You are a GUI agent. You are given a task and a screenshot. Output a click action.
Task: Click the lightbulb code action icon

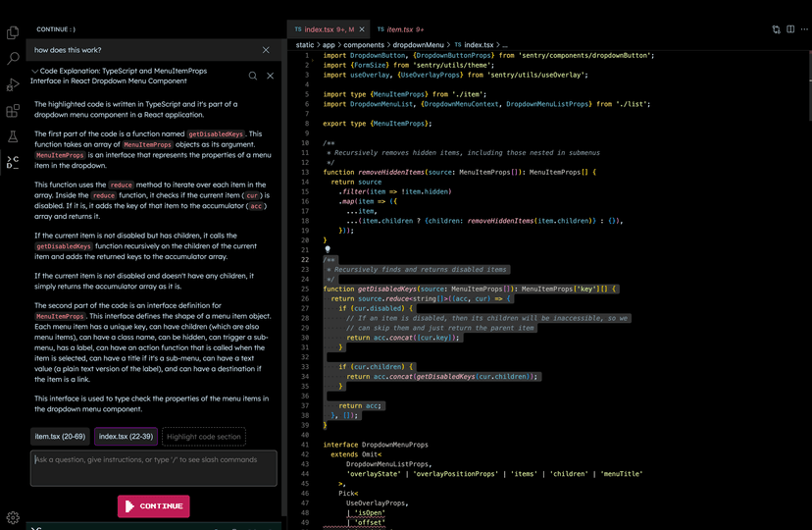pos(328,249)
